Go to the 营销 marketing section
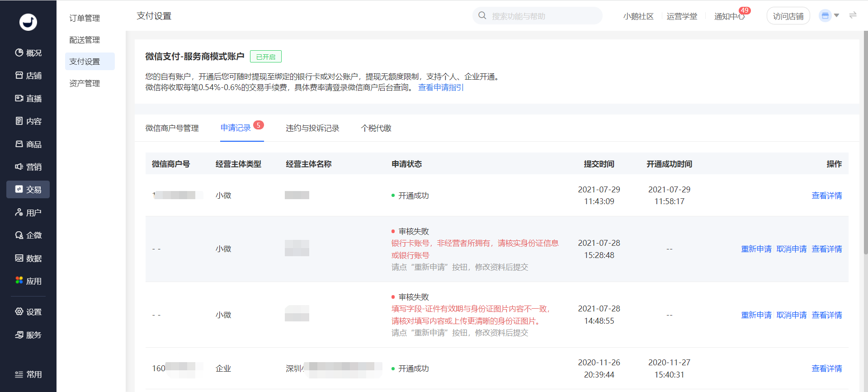 point(28,167)
